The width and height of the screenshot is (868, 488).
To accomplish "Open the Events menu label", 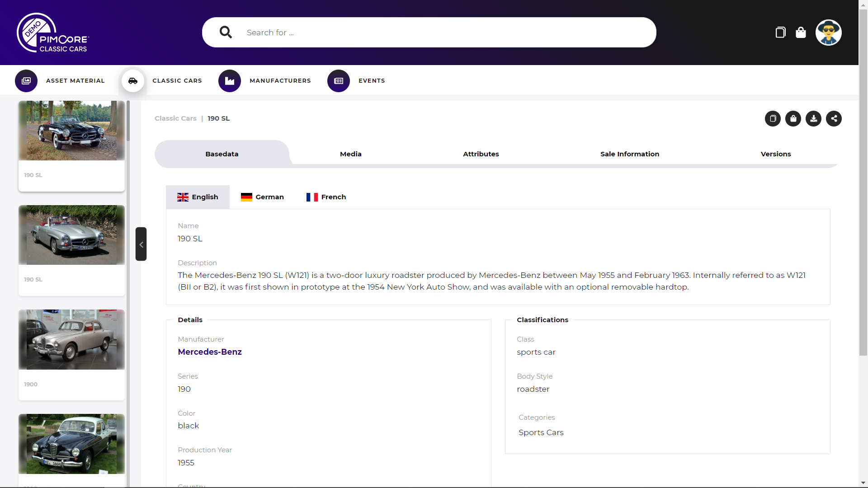I will pyautogui.click(x=372, y=81).
